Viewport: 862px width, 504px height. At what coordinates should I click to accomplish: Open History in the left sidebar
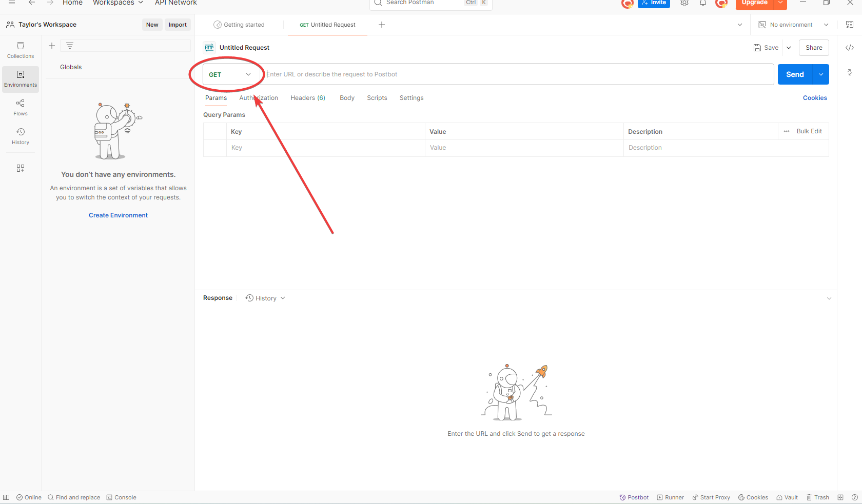pos(21,136)
